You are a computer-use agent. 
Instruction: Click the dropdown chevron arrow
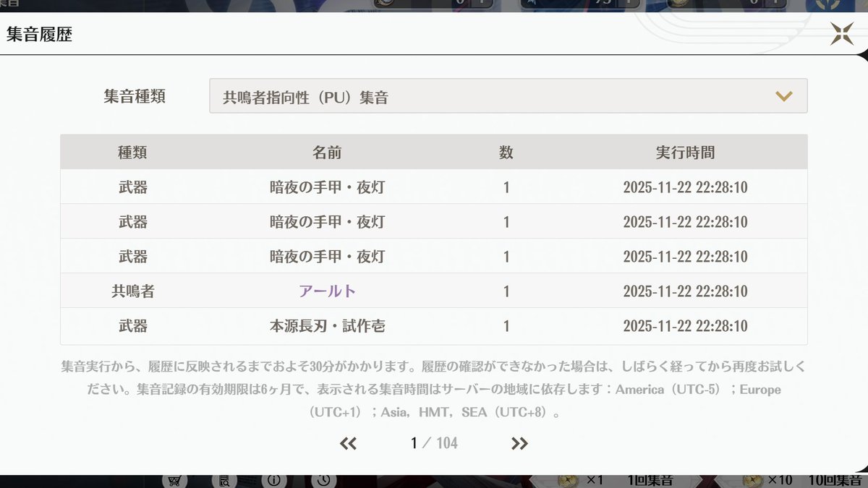coord(783,96)
